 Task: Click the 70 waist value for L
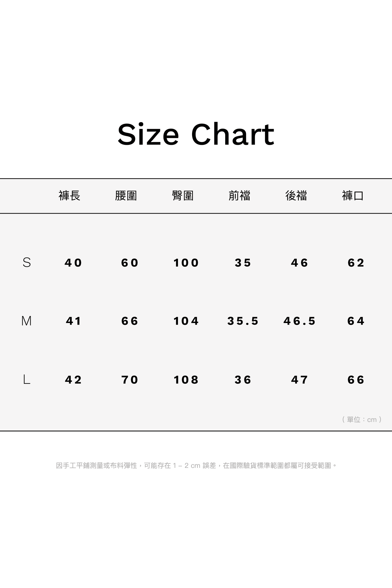tap(130, 380)
